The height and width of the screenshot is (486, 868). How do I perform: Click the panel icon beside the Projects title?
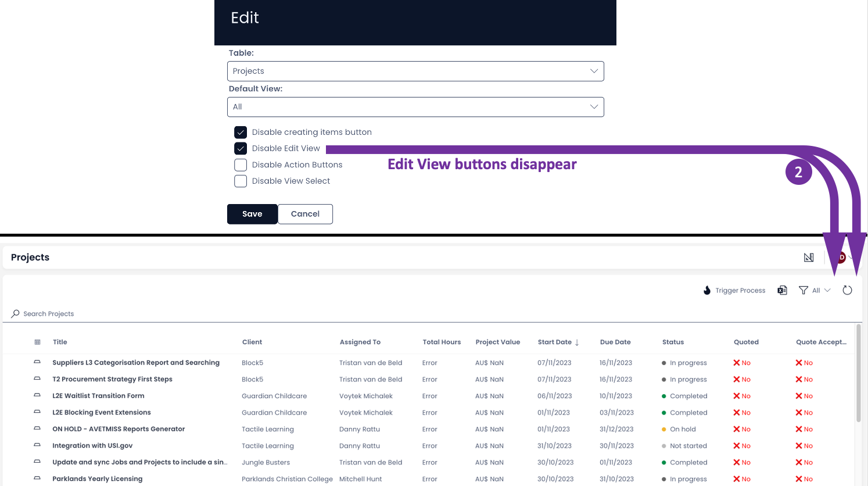click(809, 258)
